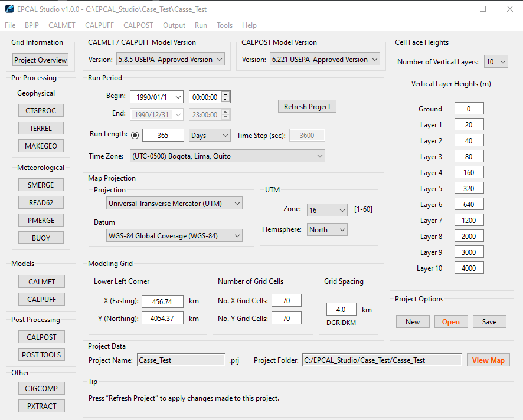Click the View Map button
This screenshot has height=420, width=523.
[488, 360]
